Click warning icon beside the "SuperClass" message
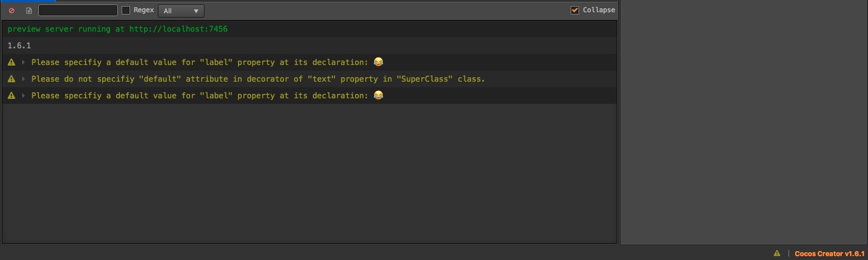This screenshot has width=868, height=260. (12, 79)
